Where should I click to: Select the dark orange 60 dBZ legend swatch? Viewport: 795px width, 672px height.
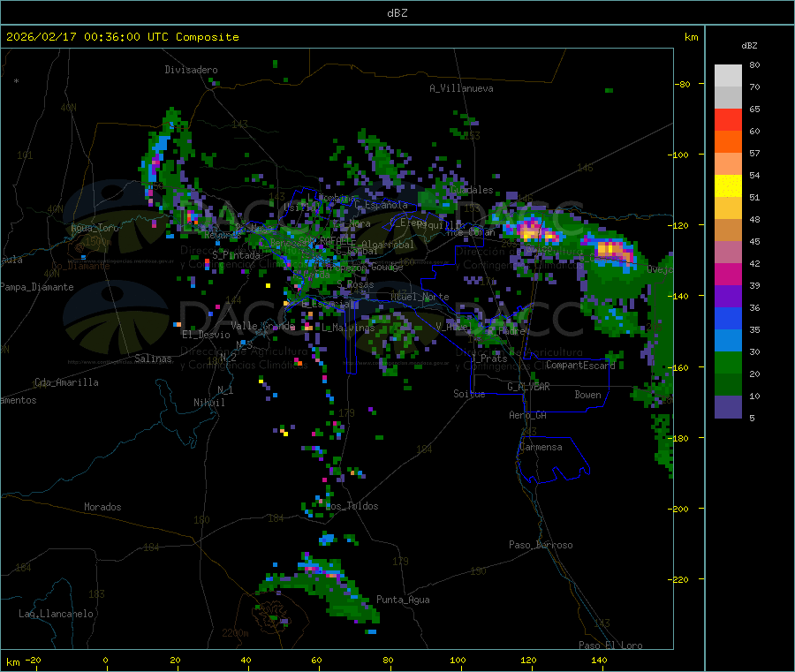coord(728,141)
